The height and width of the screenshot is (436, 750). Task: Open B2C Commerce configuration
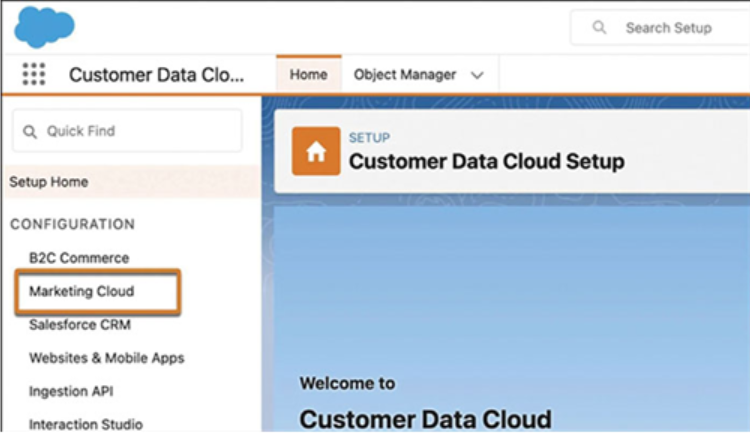pos(79,258)
